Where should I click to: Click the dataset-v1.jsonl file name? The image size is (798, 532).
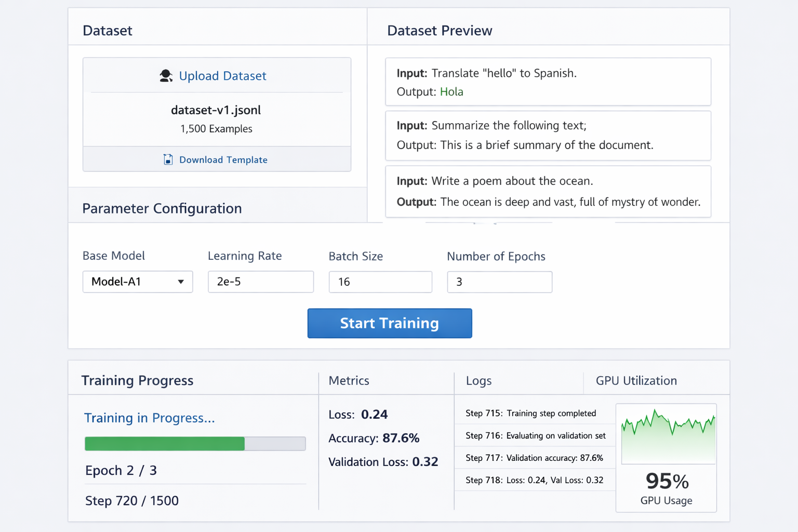pyautogui.click(x=216, y=110)
